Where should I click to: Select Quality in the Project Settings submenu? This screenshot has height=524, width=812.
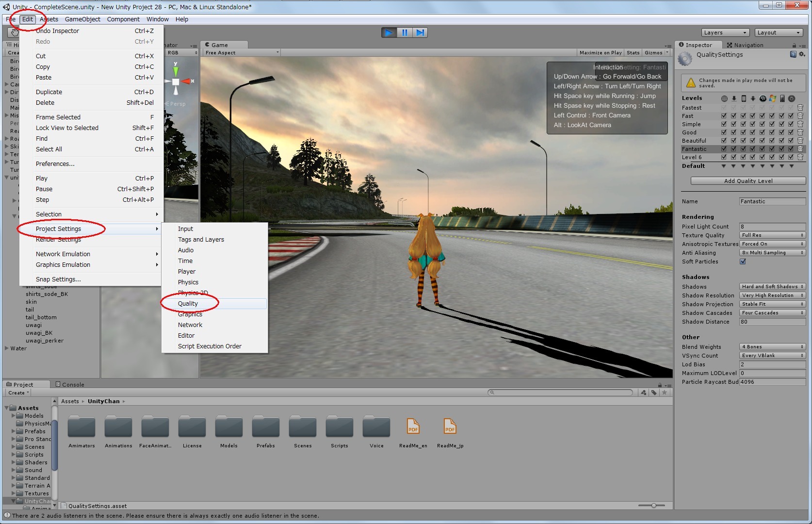(188, 303)
